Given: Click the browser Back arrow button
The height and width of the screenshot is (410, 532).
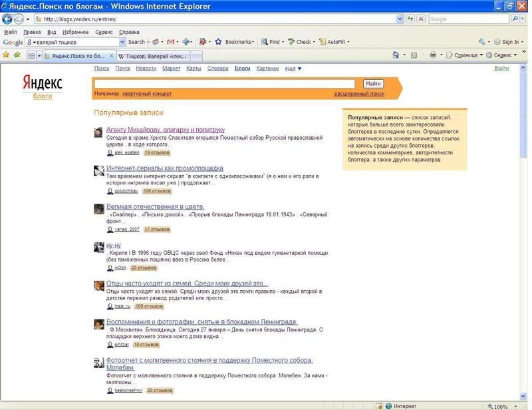Looking at the screenshot, I should click(x=7, y=19).
